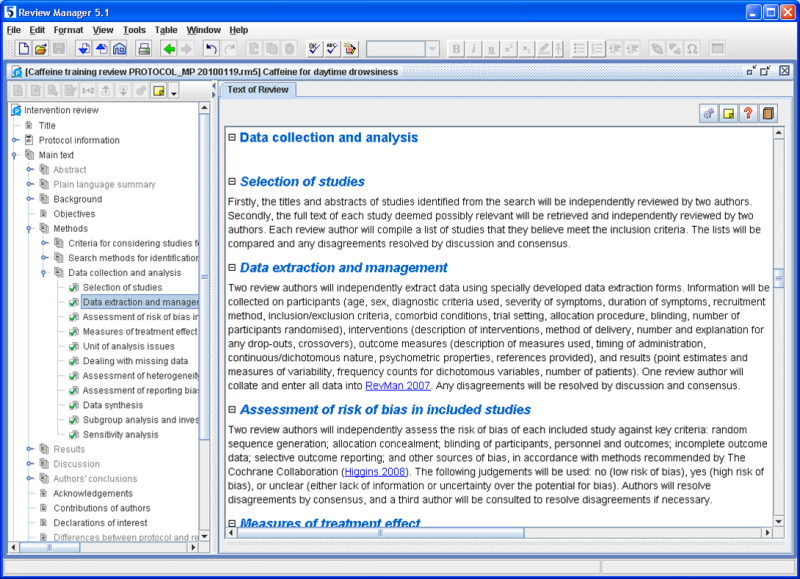This screenshot has width=800, height=579.
Task: Open the small dropdown arrow in outline toolbar
Action: point(174,92)
